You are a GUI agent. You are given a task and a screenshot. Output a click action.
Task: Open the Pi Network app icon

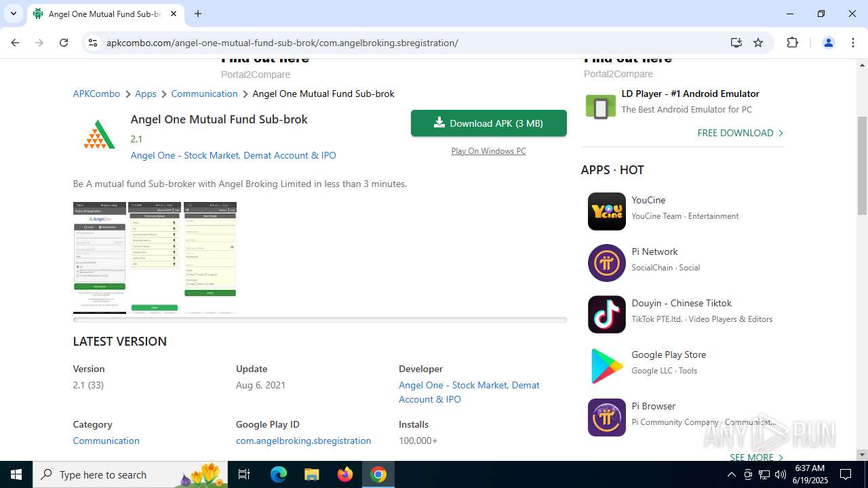pyautogui.click(x=607, y=263)
